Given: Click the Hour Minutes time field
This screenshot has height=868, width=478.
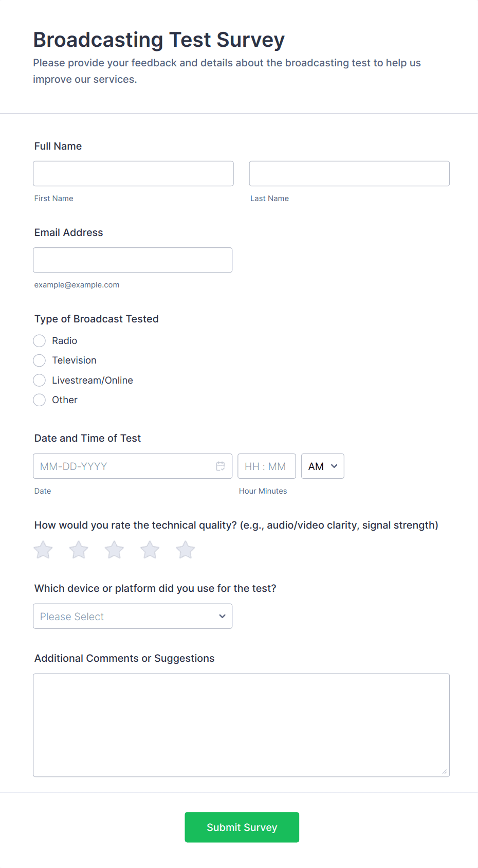Looking at the screenshot, I should pos(266,466).
